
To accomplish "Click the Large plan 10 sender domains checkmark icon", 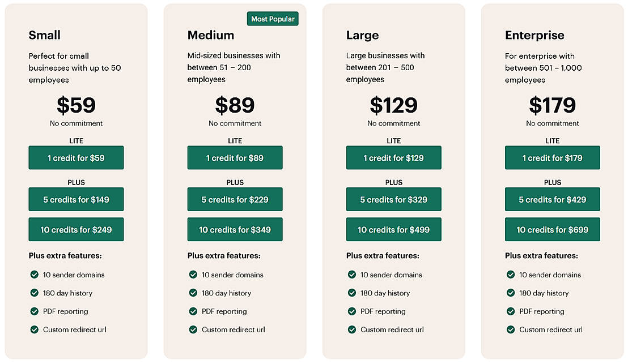I will pyautogui.click(x=352, y=275).
